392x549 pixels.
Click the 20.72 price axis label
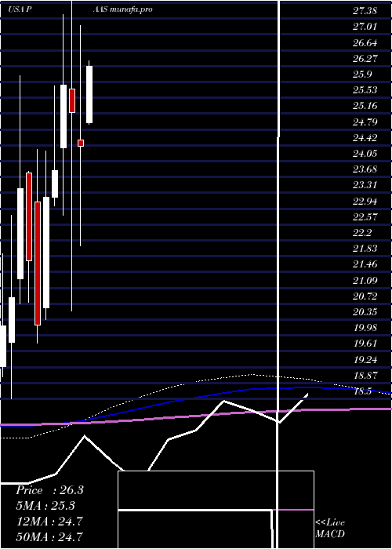[x=365, y=296]
